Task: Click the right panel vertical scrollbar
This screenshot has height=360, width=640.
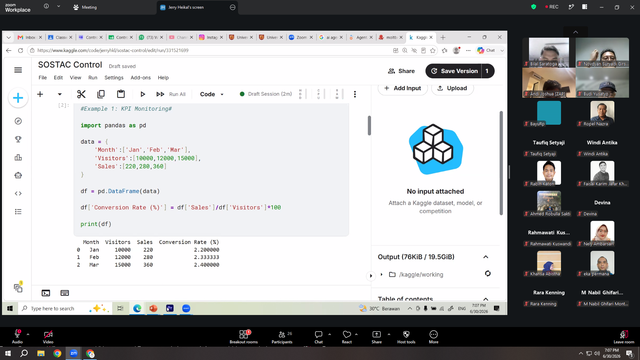Action: pos(501,162)
